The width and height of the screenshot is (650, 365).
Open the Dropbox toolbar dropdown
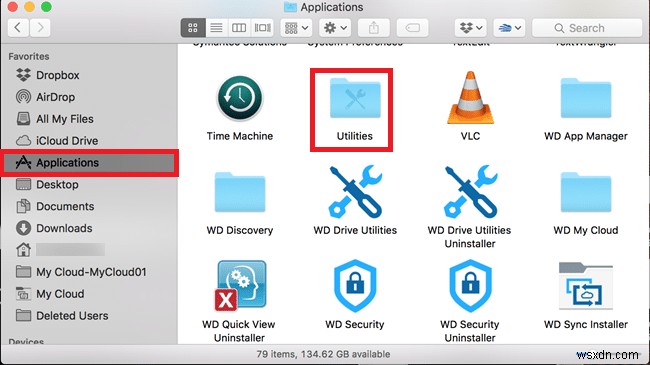click(471, 28)
